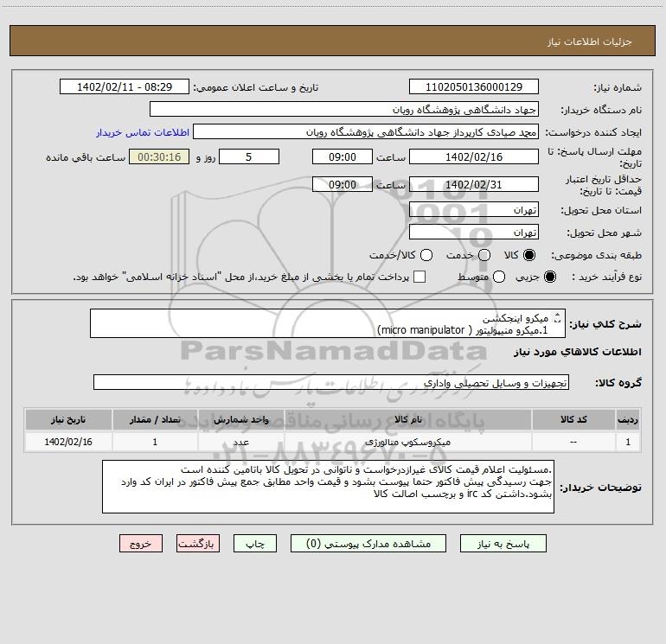Click the نام دستگاه خریدار field
This screenshot has height=644, width=666.
pyautogui.click(x=344, y=110)
